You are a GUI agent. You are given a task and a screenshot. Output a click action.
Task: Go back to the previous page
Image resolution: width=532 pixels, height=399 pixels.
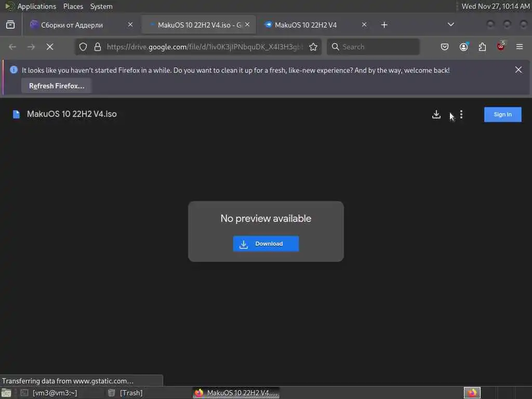pos(12,47)
